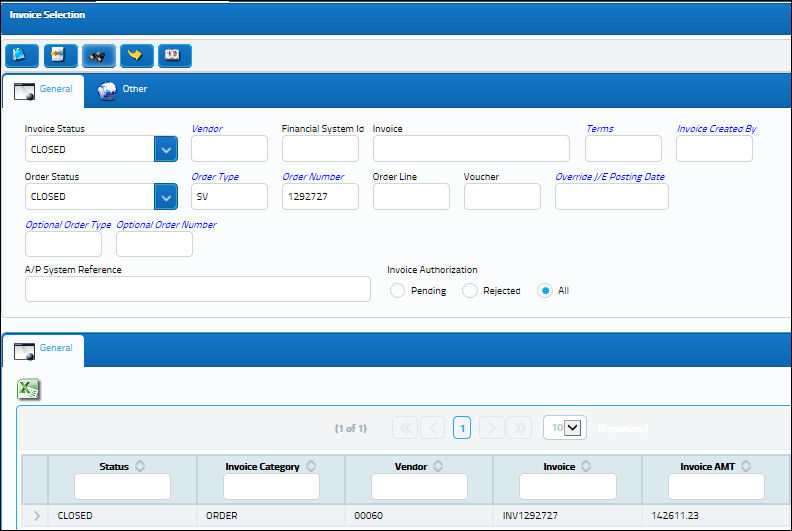Click window icon on lower General tab

pyautogui.click(x=24, y=351)
